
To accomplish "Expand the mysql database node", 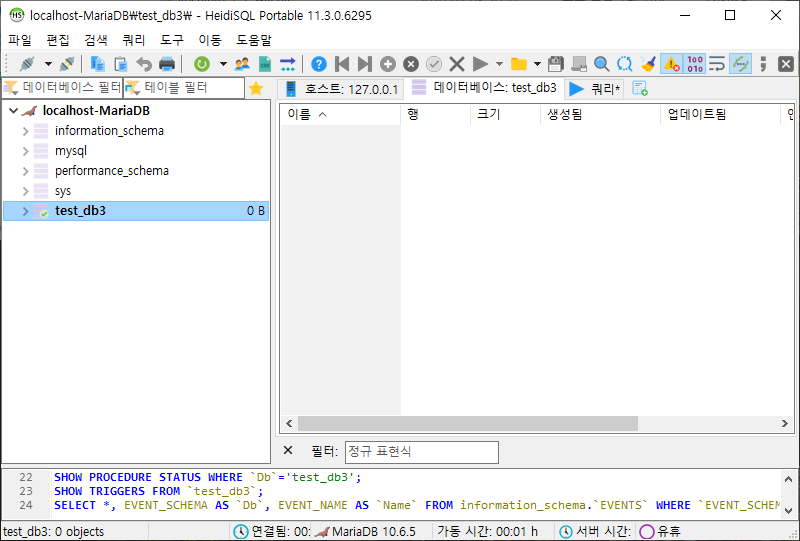I will [x=25, y=151].
